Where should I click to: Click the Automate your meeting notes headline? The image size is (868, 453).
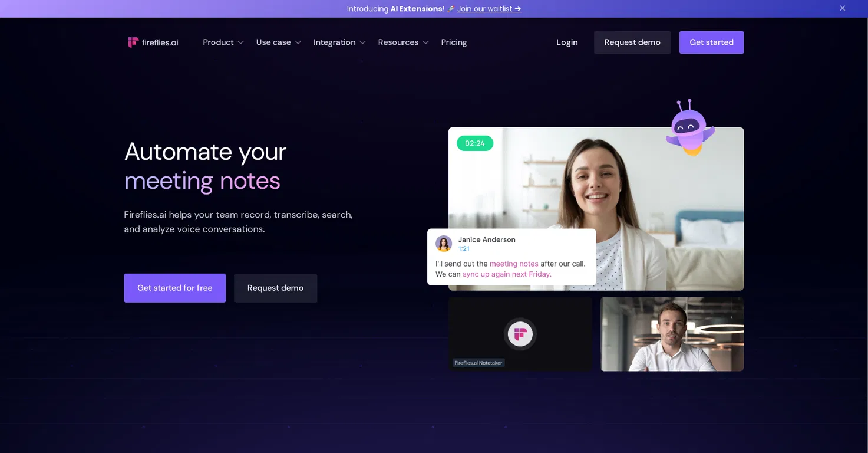click(x=205, y=166)
